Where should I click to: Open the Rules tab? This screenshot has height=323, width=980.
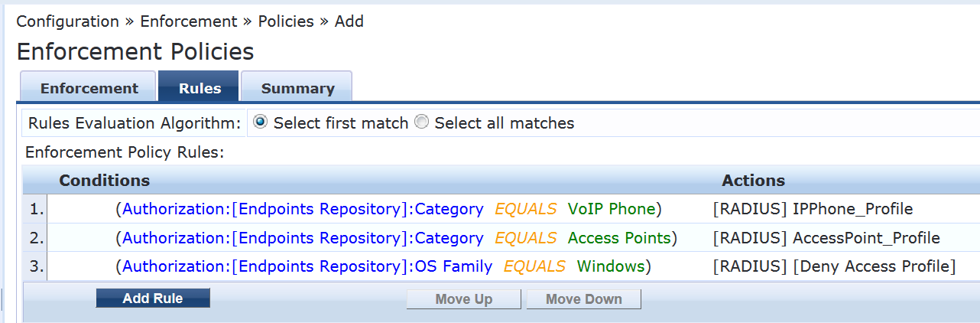pos(200,88)
